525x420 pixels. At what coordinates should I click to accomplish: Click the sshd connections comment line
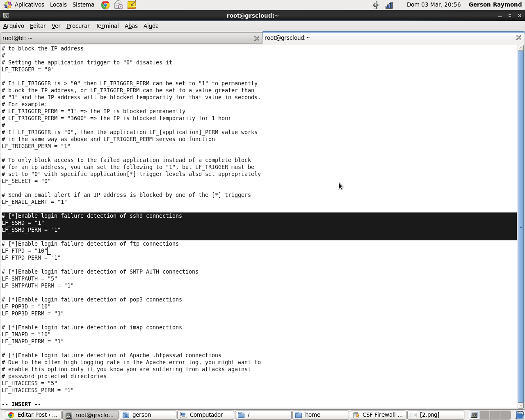click(x=92, y=216)
